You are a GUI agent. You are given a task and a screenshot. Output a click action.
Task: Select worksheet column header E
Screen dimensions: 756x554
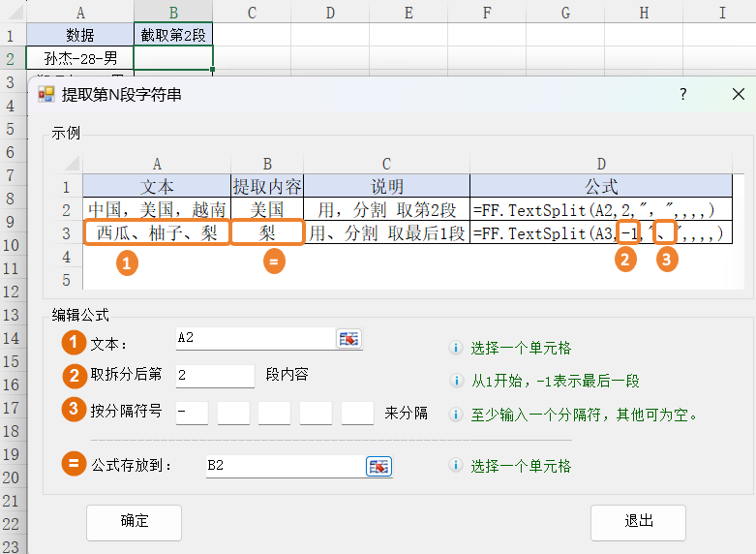(x=408, y=12)
